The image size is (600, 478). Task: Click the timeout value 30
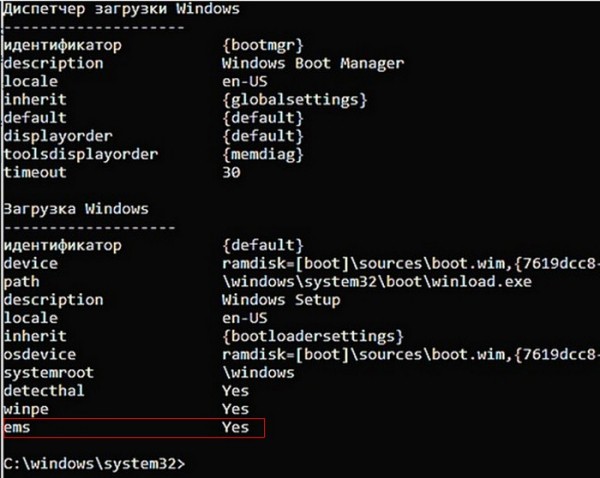click(231, 173)
